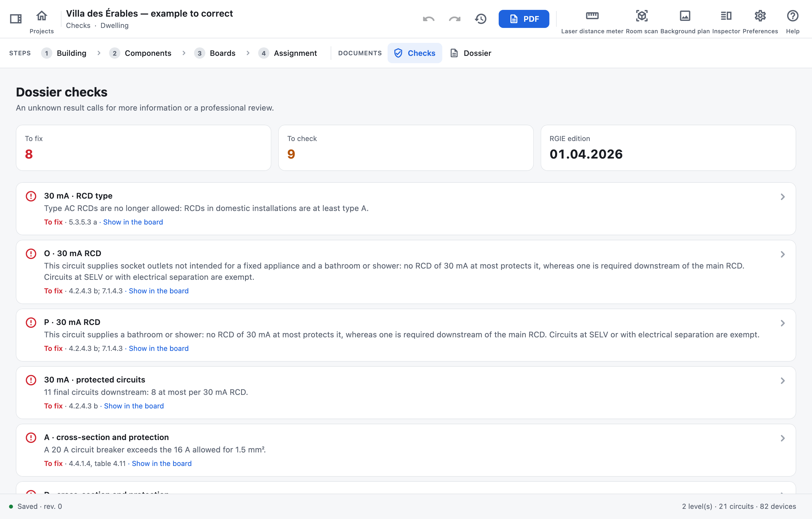
Task: Undo the last change
Action: [429, 19]
